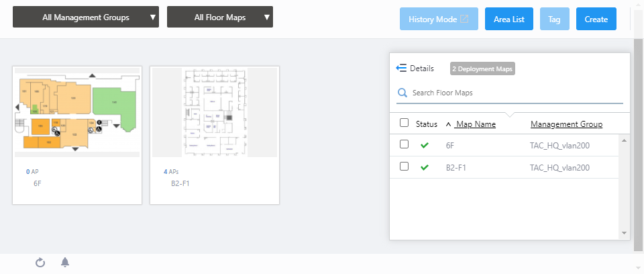
Task: Click the green check status for 6F
Action: click(x=425, y=145)
